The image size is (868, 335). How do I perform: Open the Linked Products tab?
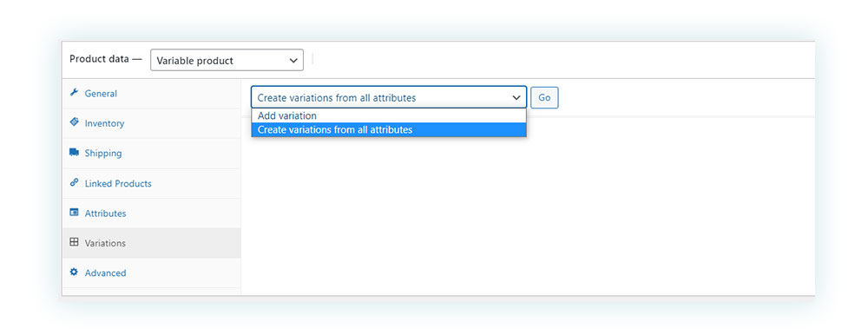pyautogui.click(x=152, y=183)
